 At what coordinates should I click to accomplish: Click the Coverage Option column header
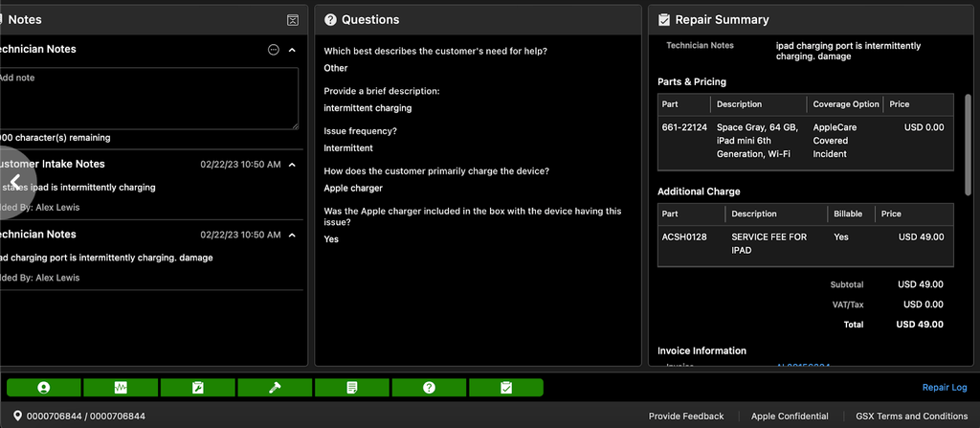pos(846,104)
